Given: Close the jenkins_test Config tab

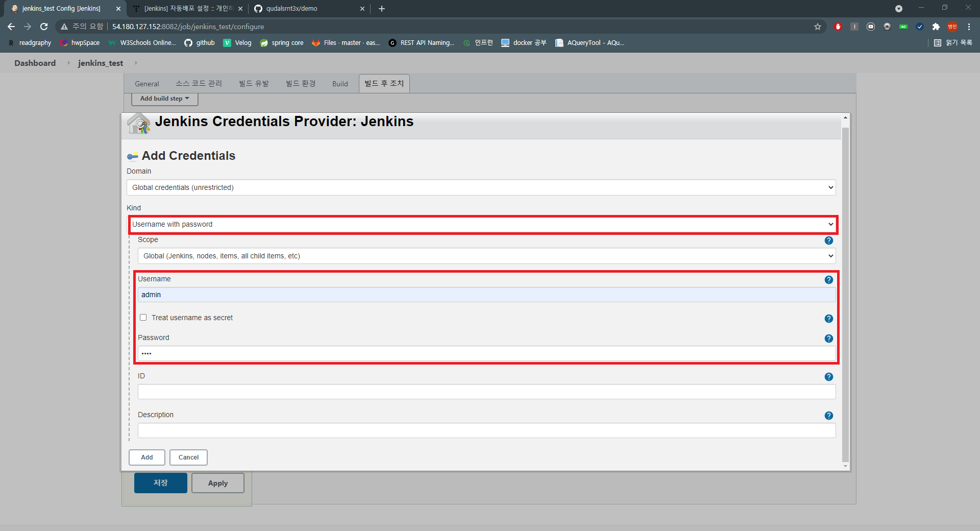Looking at the screenshot, I should (x=118, y=9).
